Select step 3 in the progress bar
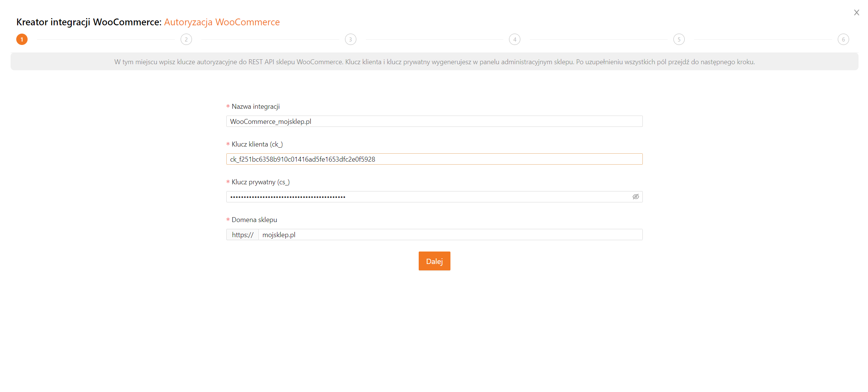Viewport: 868px width, 392px height. tap(350, 39)
